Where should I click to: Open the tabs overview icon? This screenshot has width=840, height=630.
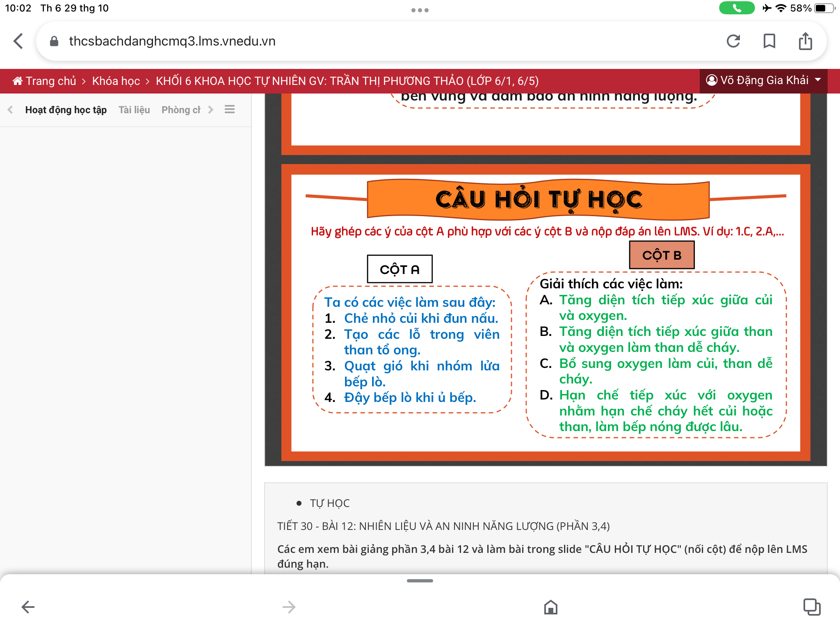click(x=812, y=607)
